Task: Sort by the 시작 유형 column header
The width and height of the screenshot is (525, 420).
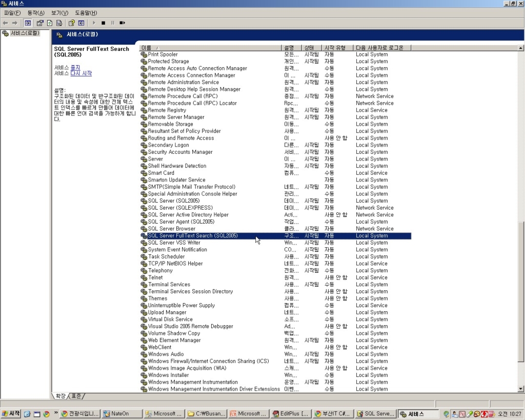Action: click(337, 48)
